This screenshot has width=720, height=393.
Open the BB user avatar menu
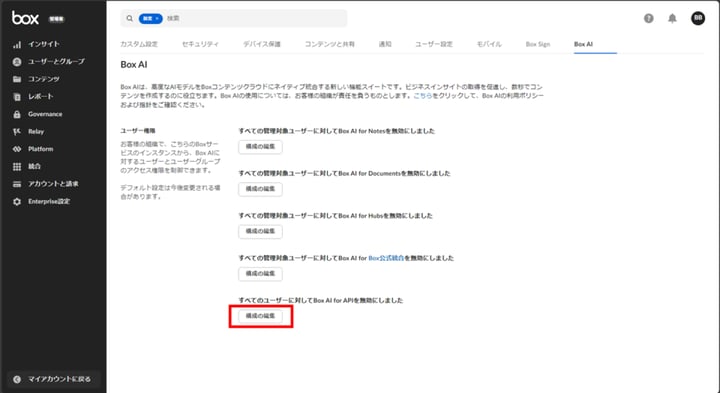[698, 18]
